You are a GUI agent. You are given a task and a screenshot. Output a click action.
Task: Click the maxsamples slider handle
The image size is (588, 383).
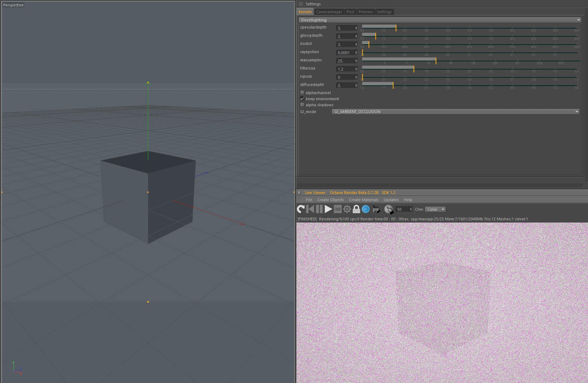click(x=436, y=61)
